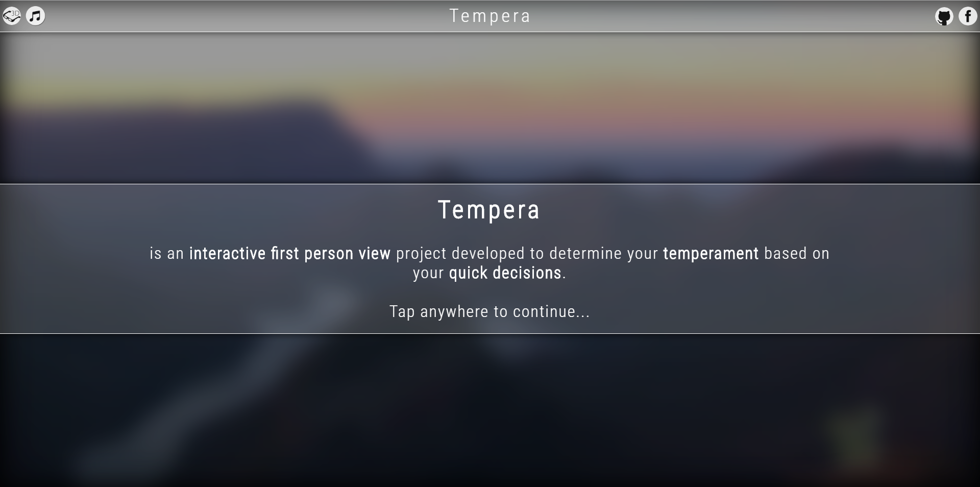
Task: Toggle the 3D glasses mode icon
Action: 12,16
